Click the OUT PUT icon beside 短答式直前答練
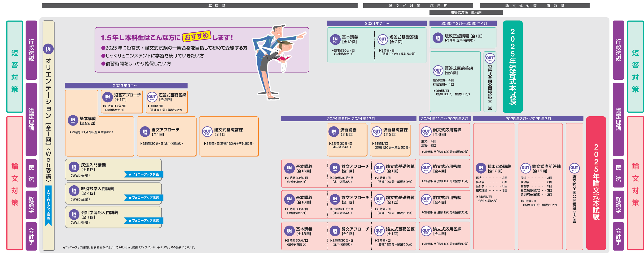 pos(438,70)
